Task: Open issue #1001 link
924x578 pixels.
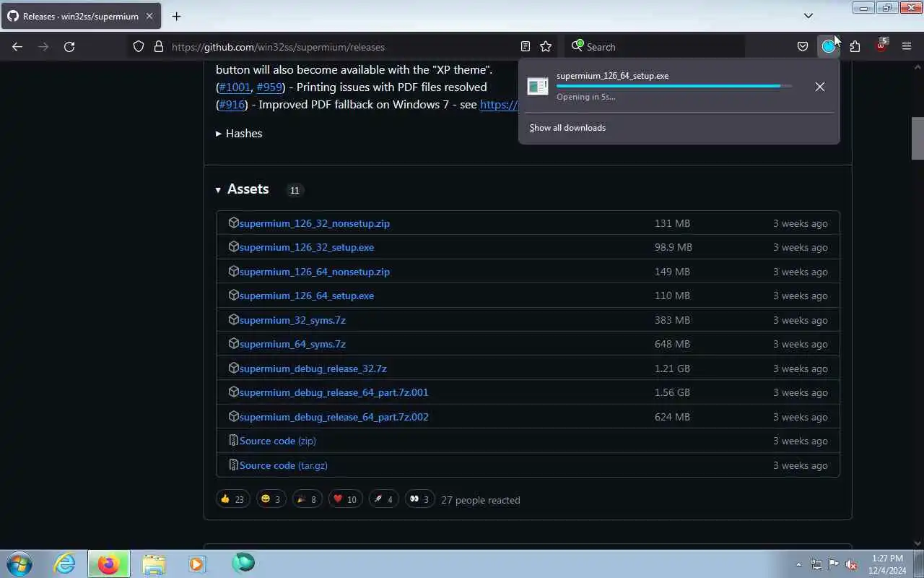Action: tap(235, 87)
